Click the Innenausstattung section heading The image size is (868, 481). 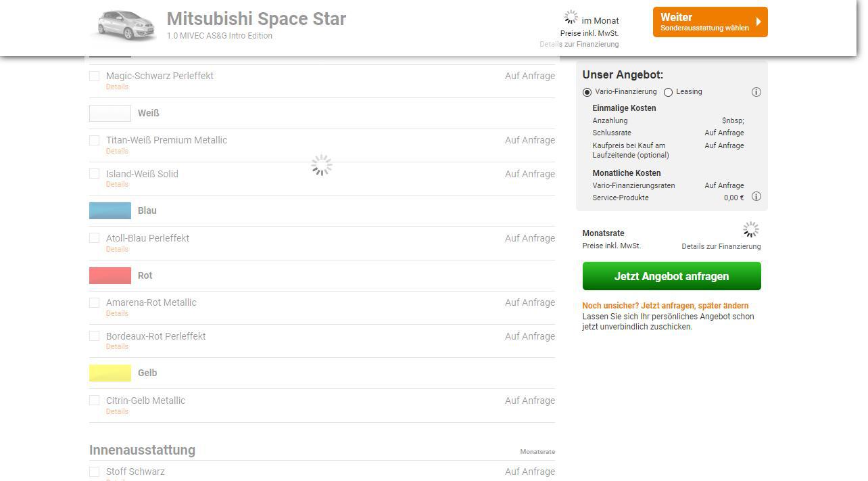pyautogui.click(x=142, y=451)
